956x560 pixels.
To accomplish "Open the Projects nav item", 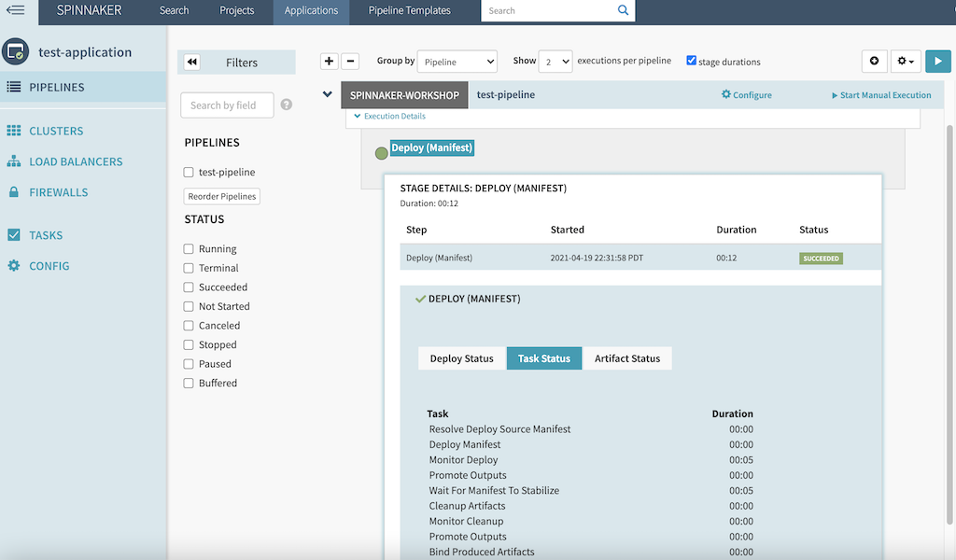I will click(x=236, y=10).
